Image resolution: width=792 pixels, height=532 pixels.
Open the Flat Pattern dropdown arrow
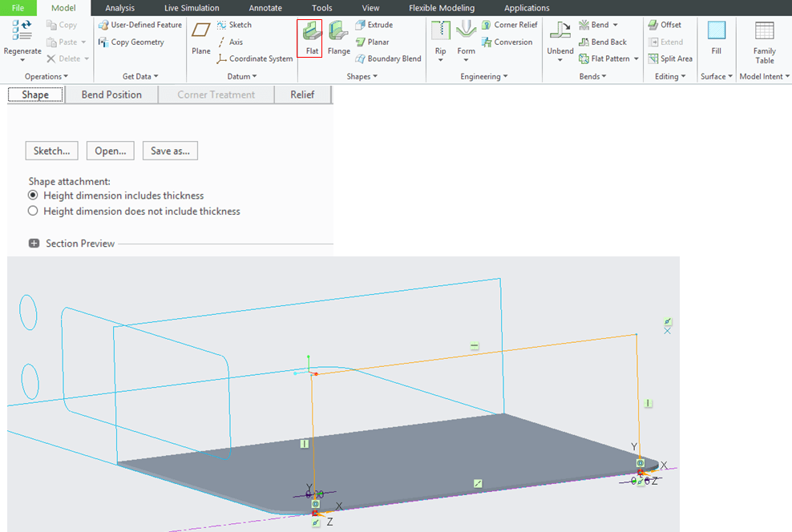(636, 59)
